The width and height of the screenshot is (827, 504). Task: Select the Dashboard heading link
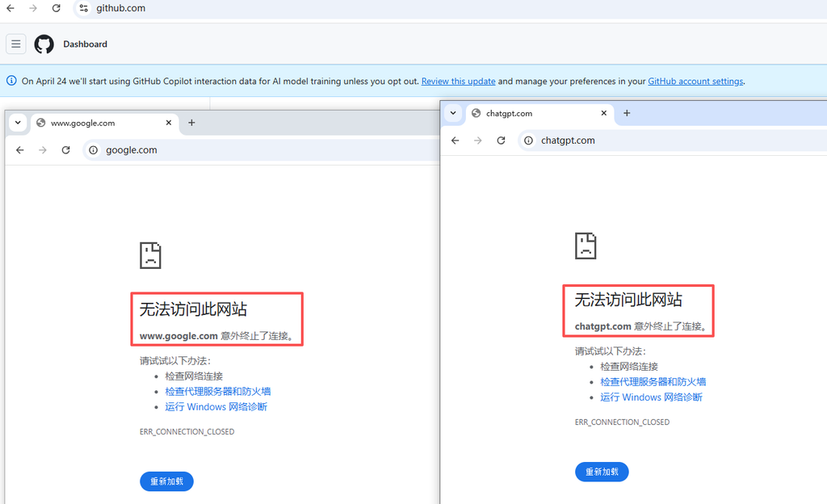point(85,44)
